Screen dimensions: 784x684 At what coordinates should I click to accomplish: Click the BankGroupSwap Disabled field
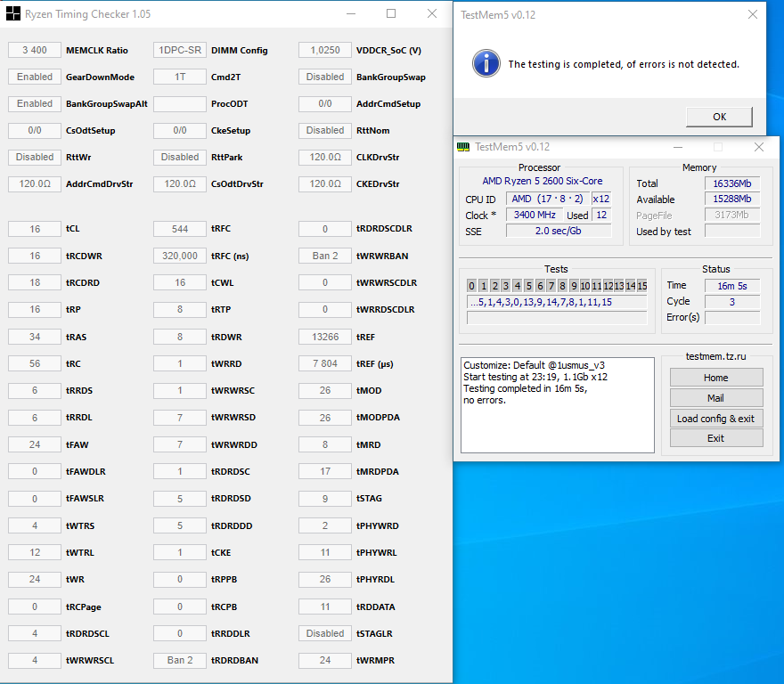coord(325,77)
